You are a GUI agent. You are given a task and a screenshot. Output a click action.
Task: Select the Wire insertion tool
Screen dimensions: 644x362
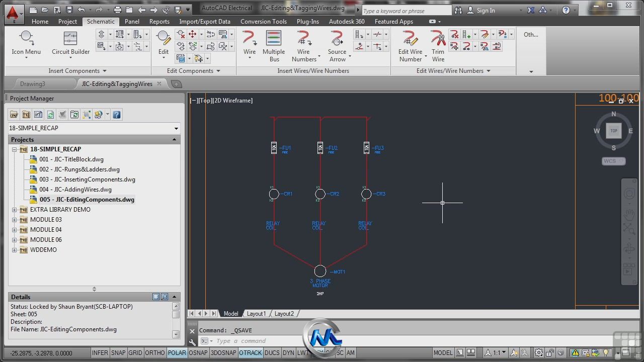coord(250,44)
